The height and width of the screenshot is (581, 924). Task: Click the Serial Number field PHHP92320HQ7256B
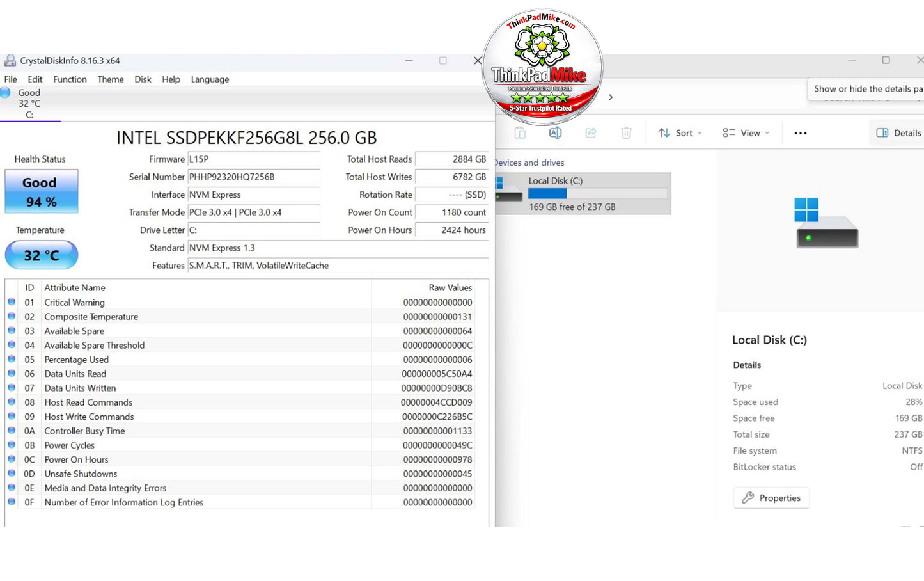click(254, 177)
